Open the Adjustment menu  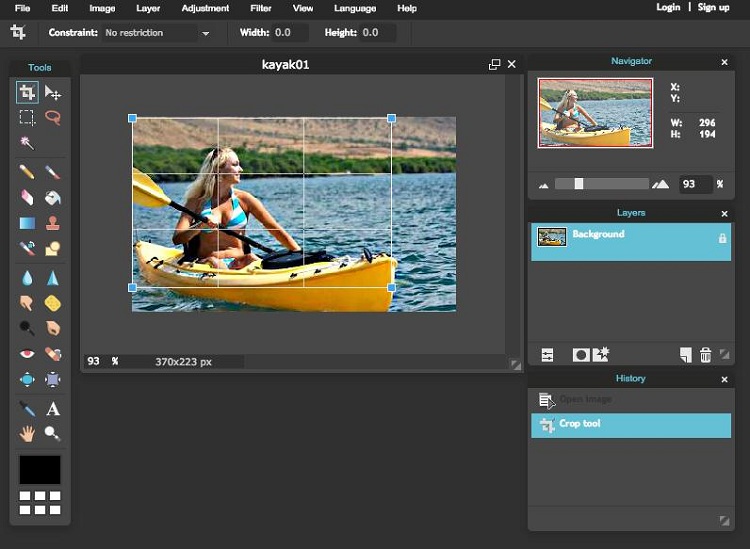(x=205, y=8)
